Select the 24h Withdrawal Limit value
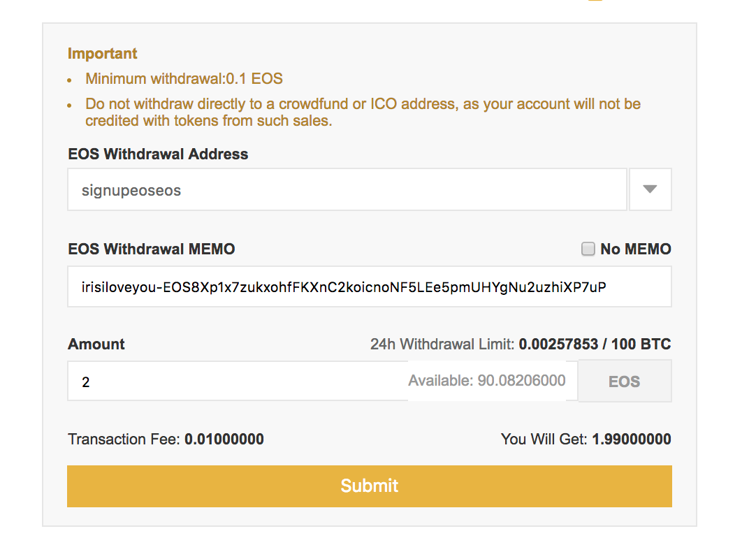Image resolution: width=756 pixels, height=552 pixels. pyautogui.click(x=558, y=344)
